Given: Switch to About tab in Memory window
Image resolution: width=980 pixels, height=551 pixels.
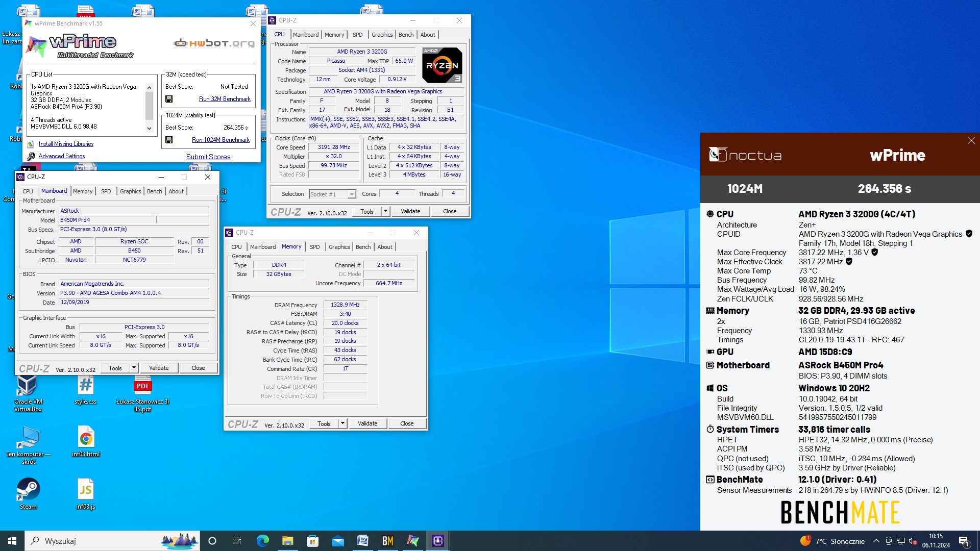Looking at the screenshot, I should [385, 247].
